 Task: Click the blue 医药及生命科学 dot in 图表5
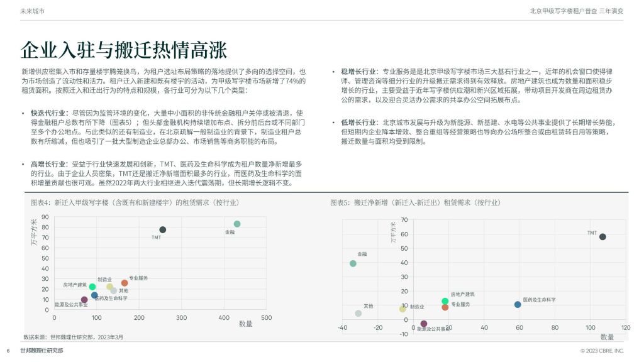pyautogui.click(x=518, y=305)
